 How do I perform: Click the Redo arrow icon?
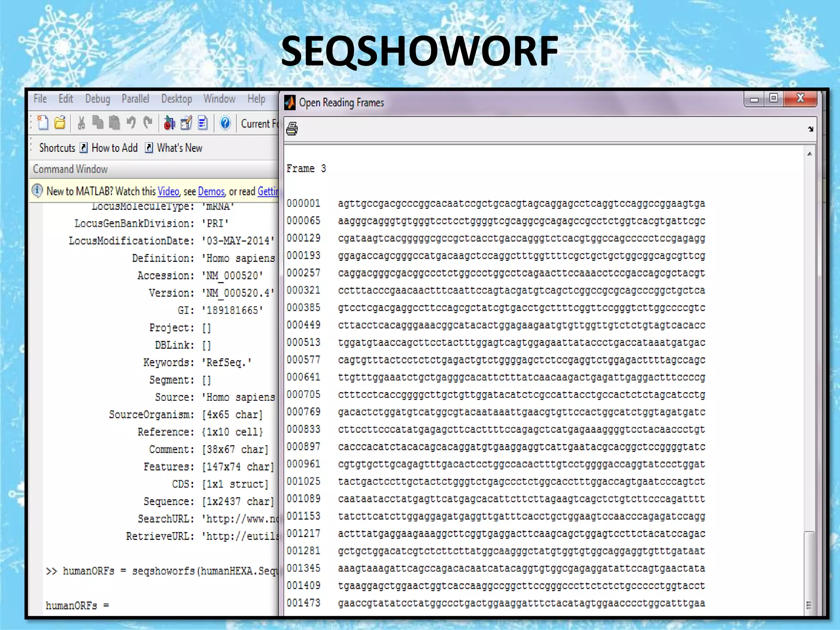coord(148,123)
